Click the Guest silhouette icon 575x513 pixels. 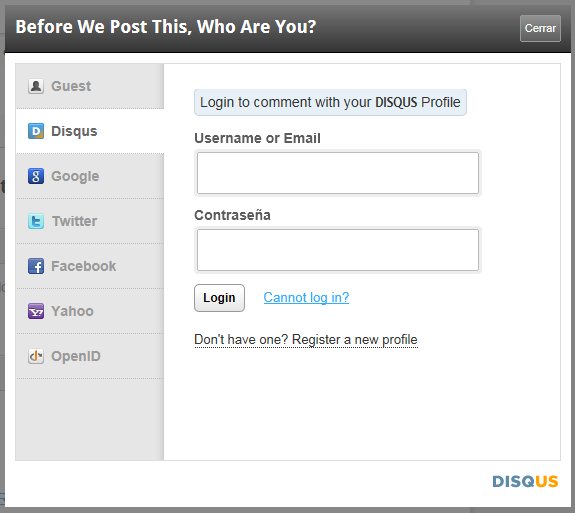coord(36,86)
